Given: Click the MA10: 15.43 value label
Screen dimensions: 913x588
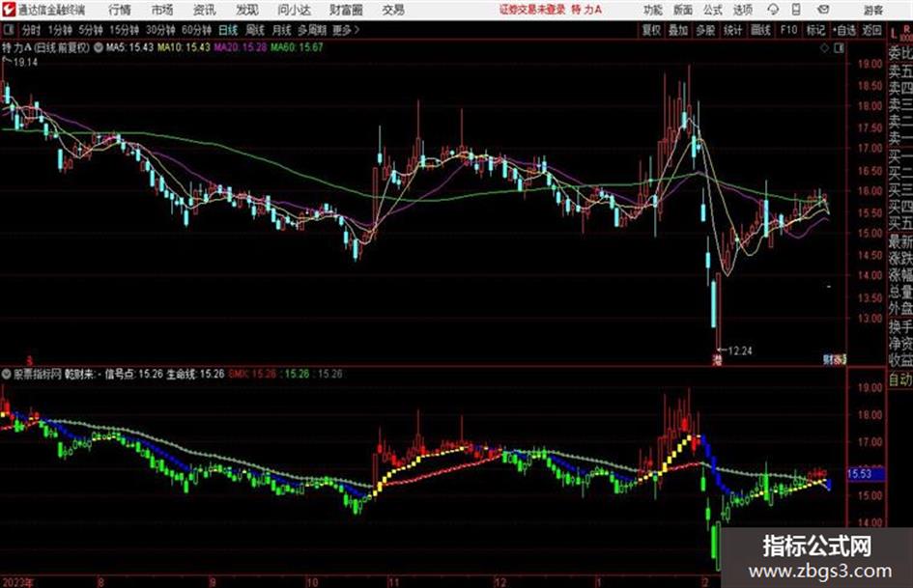Looking at the screenshot, I should point(184,47).
